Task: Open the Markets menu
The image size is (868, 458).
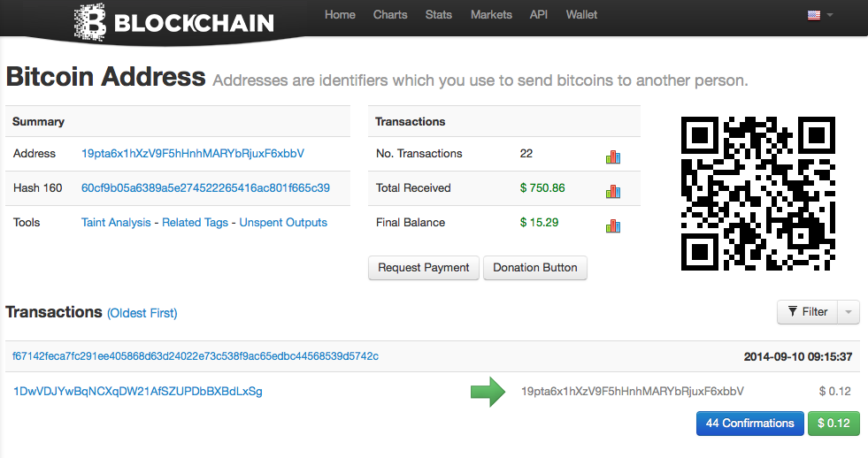Action: (491, 15)
